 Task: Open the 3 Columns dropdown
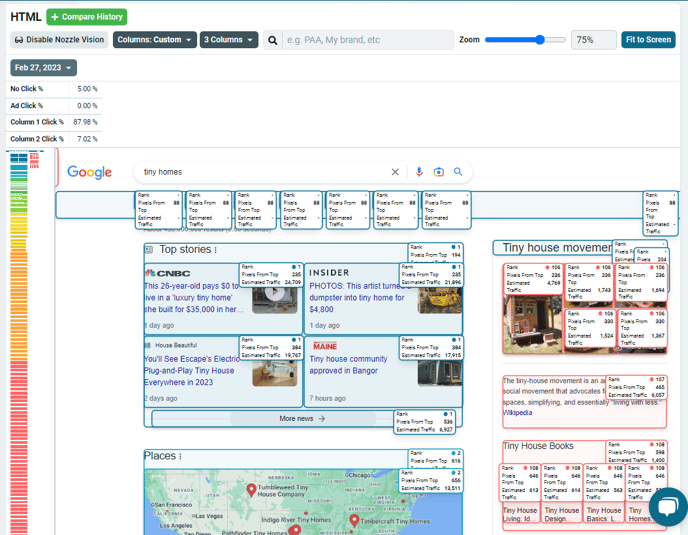(229, 39)
